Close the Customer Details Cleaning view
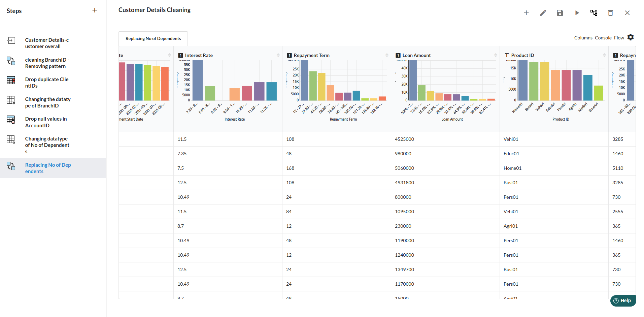Image resolution: width=644 pixels, height=317 pixels. tap(627, 13)
